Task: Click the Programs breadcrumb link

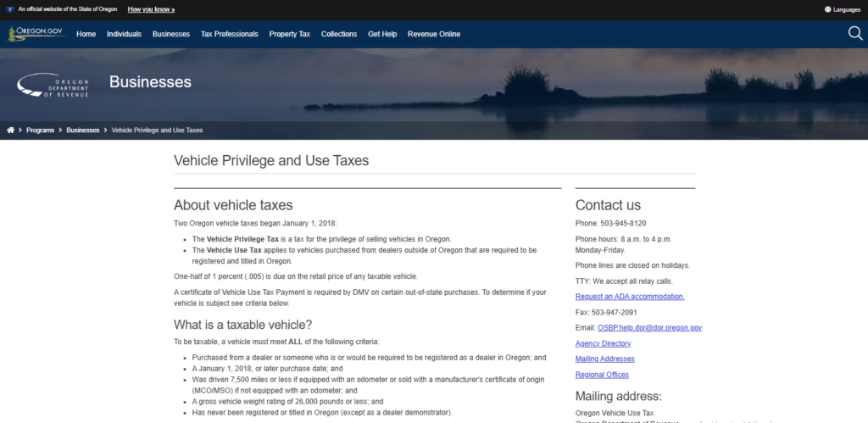Action: tap(40, 131)
